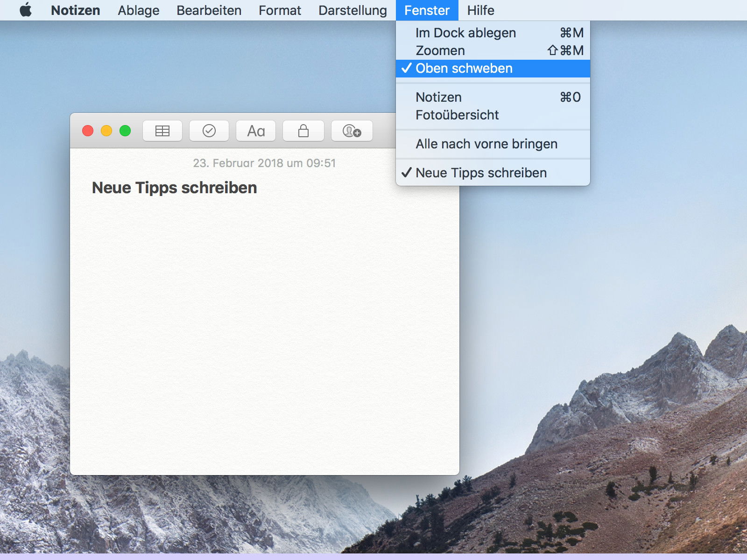Open 'Fotoübersicht' from Fenster menu
The width and height of the screenshot is (747, 560).
[493, 115]
